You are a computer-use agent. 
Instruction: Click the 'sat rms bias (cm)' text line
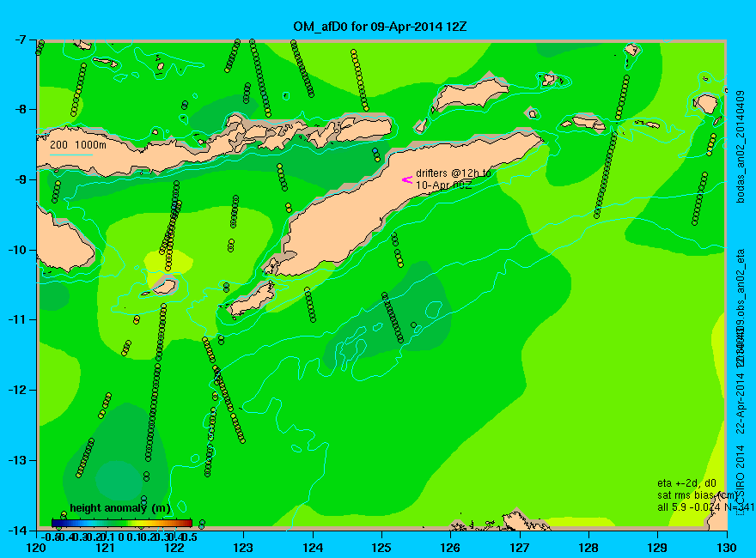pos(698,495)
